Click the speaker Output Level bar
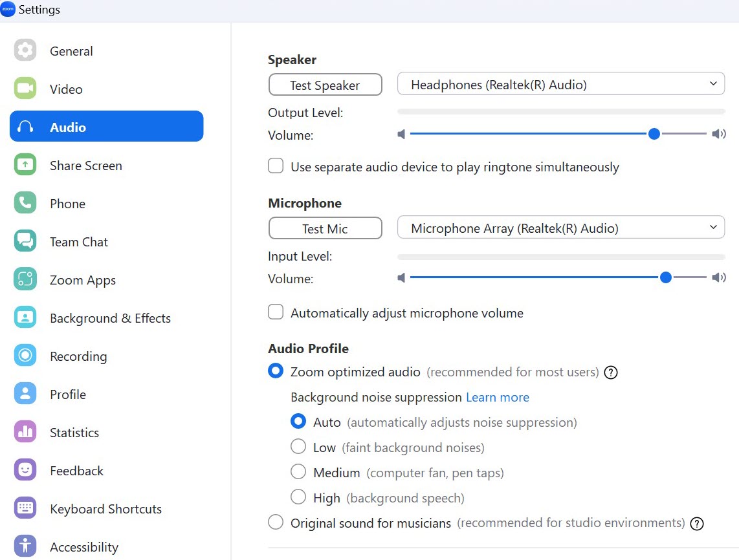Screen dimensions: 739x560 click(x=561, y=112)
